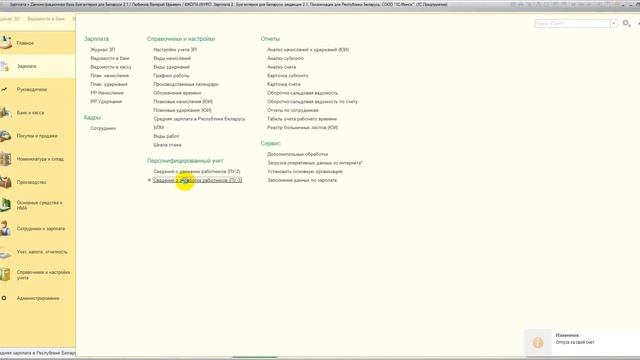The image size is (640, 360).
Task: Toggle favorite star beside the ПУ-3 link
Action: (x=149, y=180)
